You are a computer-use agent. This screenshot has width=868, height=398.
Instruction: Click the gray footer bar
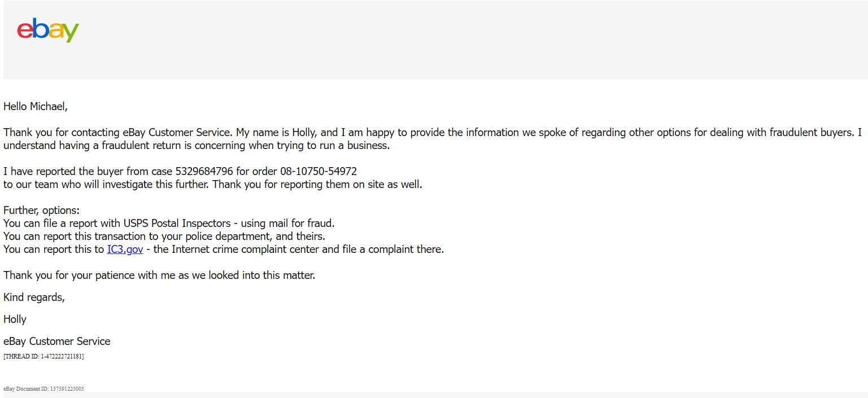[x=476, y=395]
